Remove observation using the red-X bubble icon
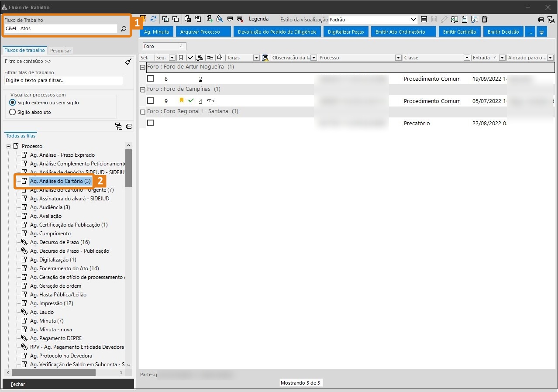Viewport: 558px width, 392px height. coord(240,19)
